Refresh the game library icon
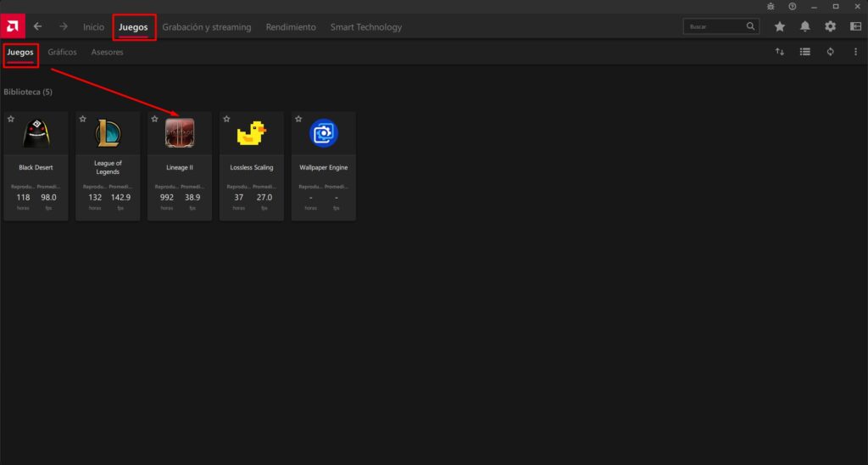The image size is (868, 465). [831, 52]
